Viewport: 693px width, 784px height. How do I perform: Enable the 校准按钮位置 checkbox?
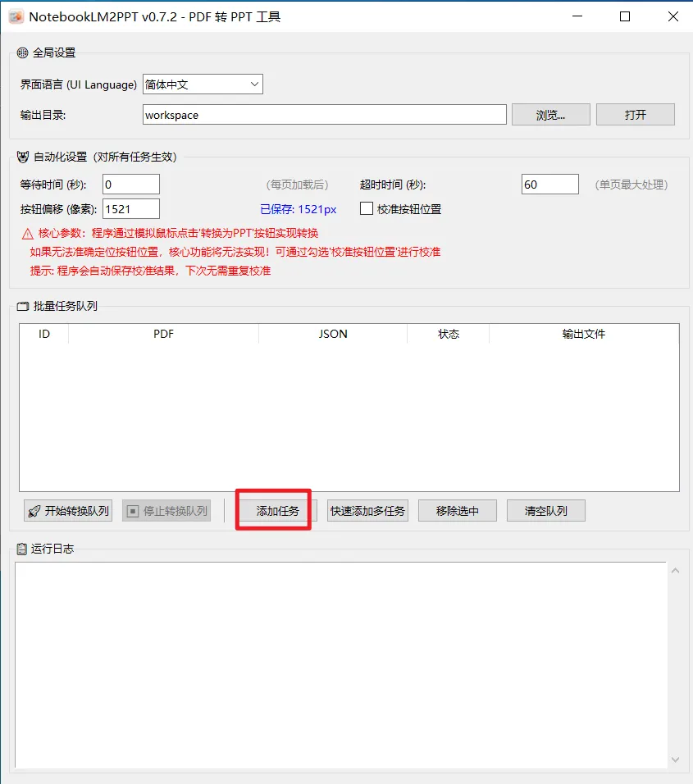(x=367, y=208)
